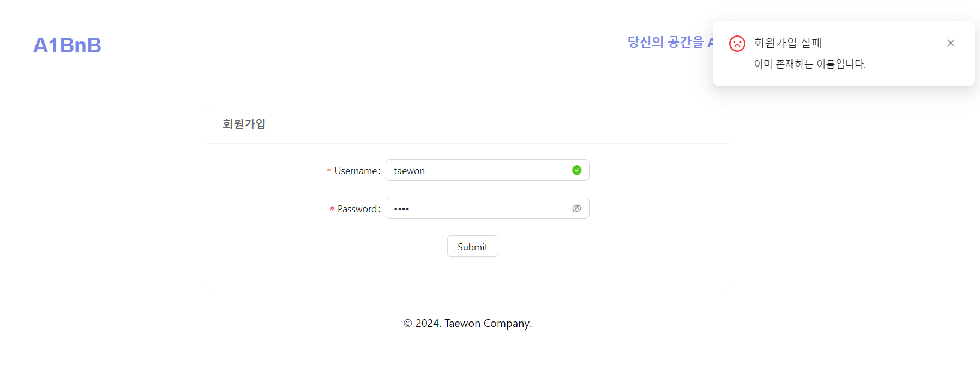Click the red asterisk beside Username

[x=329, y=171]
